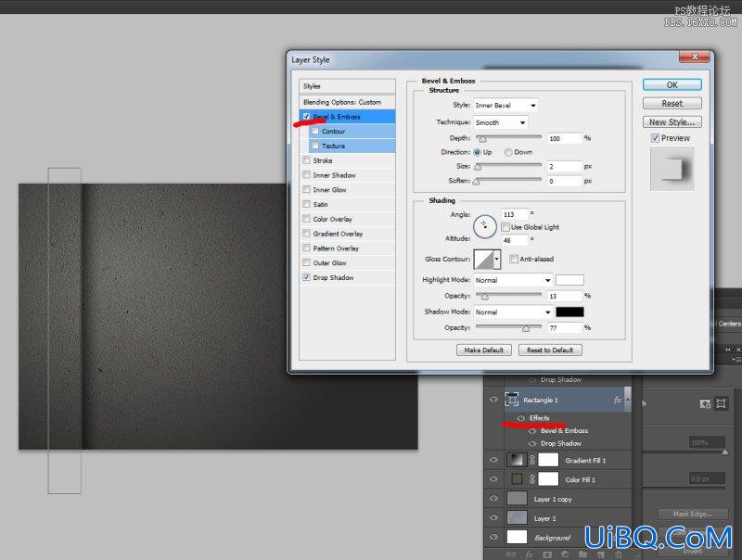Click the fx icon on Rectangle 1 layer
This screenshot has width=742, height=560.
click(618, 401)
